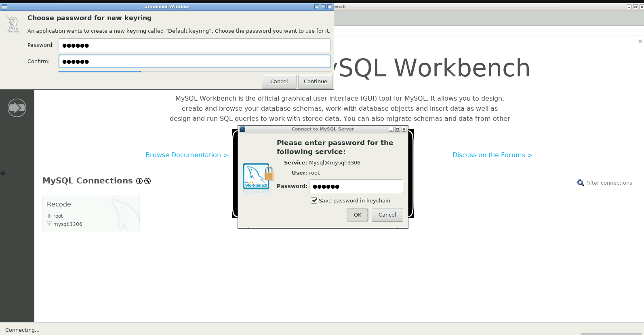
Task: Open Unnamed Window system menu icon
Action: tap(4, 7)
